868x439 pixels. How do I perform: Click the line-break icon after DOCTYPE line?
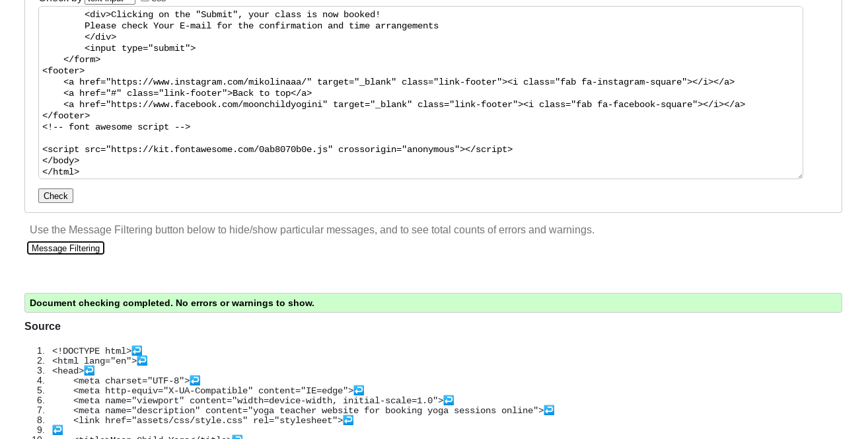click(137, 350)
